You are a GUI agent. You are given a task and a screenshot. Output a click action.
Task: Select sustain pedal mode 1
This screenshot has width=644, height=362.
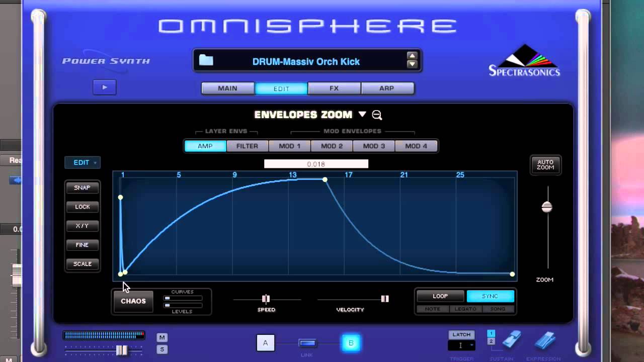pos(492,333)
